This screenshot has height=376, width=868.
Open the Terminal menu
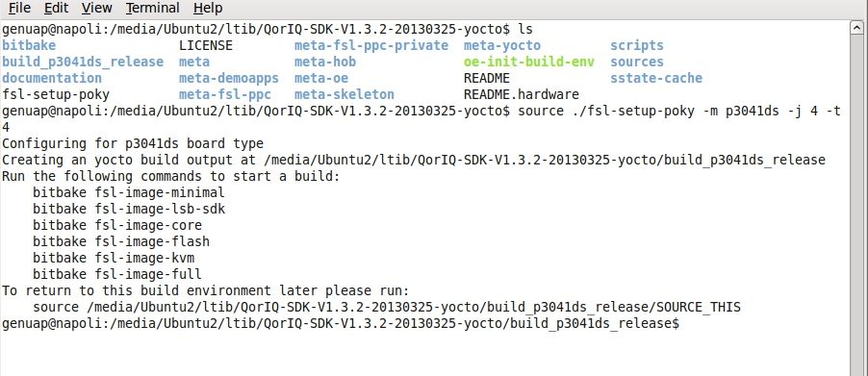tap(152, 9)
